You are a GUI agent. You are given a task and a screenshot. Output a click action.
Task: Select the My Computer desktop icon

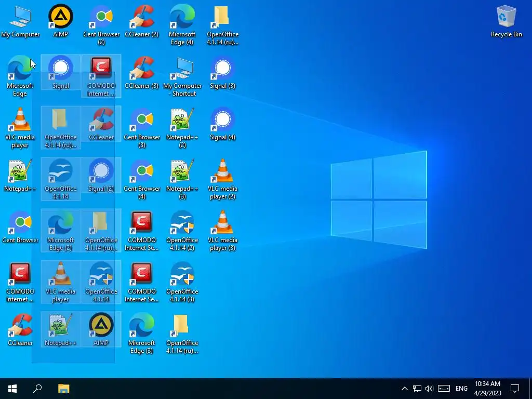(x=20, y=21)
